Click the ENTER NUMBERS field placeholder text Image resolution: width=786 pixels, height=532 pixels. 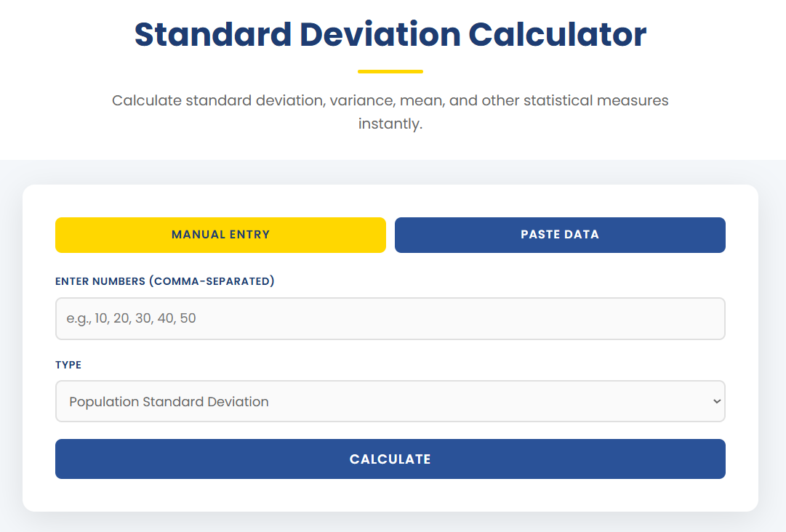click(131, 318)
